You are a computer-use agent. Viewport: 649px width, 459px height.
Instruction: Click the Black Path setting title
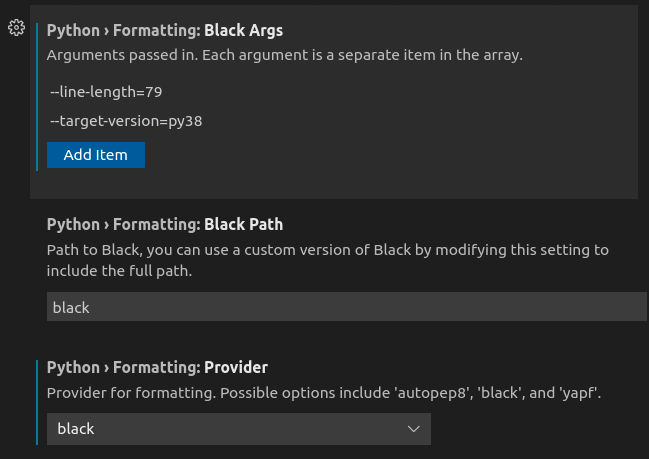[165, 224]
